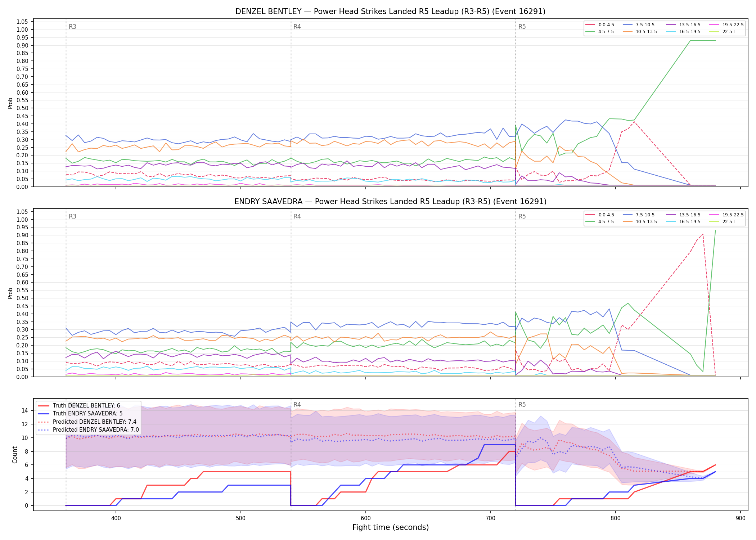Pick the 22.5+ legend label in the Endry Saavedra chart
The image size is (756, 540).
pyautogui.click(x=729, y=222)
